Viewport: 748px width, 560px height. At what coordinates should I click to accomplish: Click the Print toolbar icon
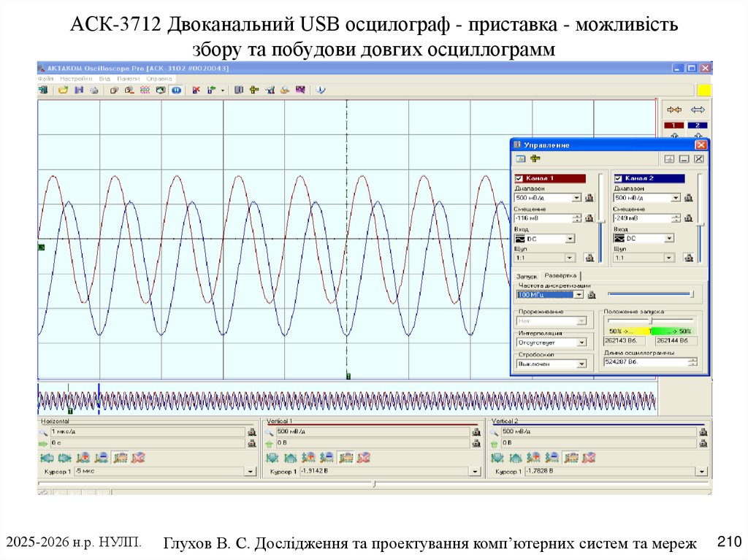(93, 90)
